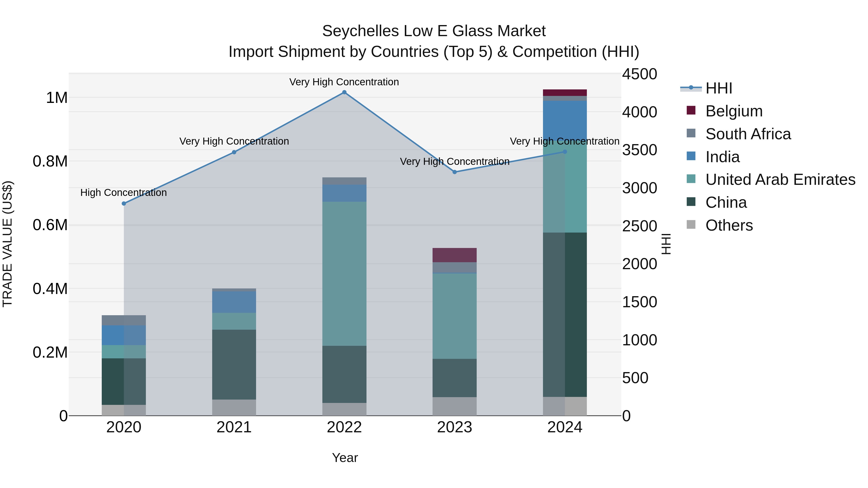Screen dimensions: 868x488
Task: Select the 2023 HHI data point
Action: coord(454,172)
